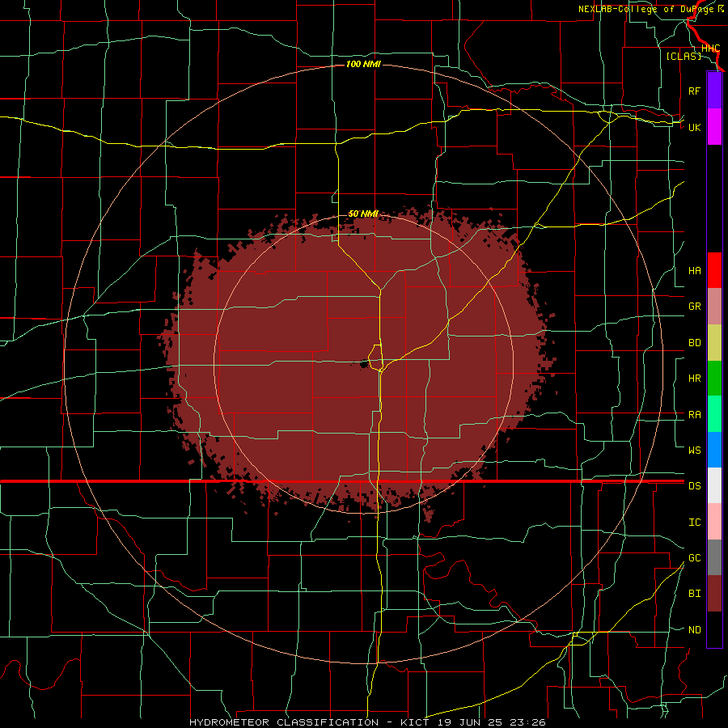Click the "RF" legend label
This screenshot has height=728, width=728.
click(694, 91)
